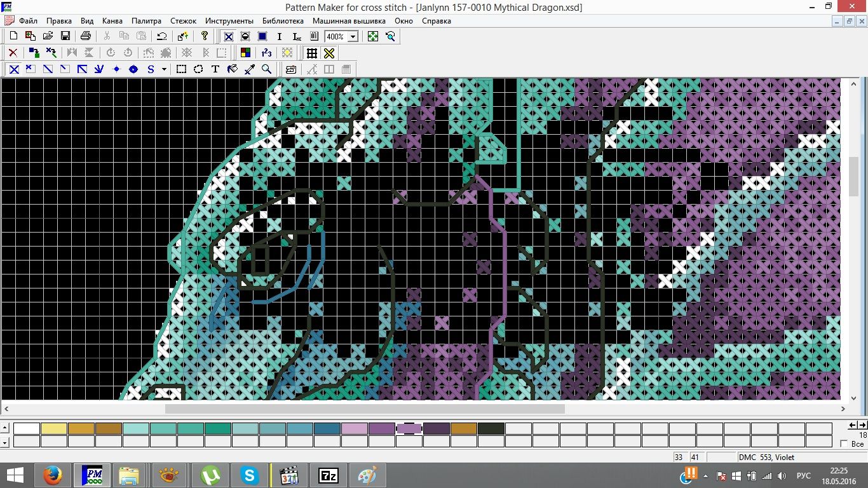Click the Undo arrow icon
Screen dimensions: 868x488
[162, 36]
